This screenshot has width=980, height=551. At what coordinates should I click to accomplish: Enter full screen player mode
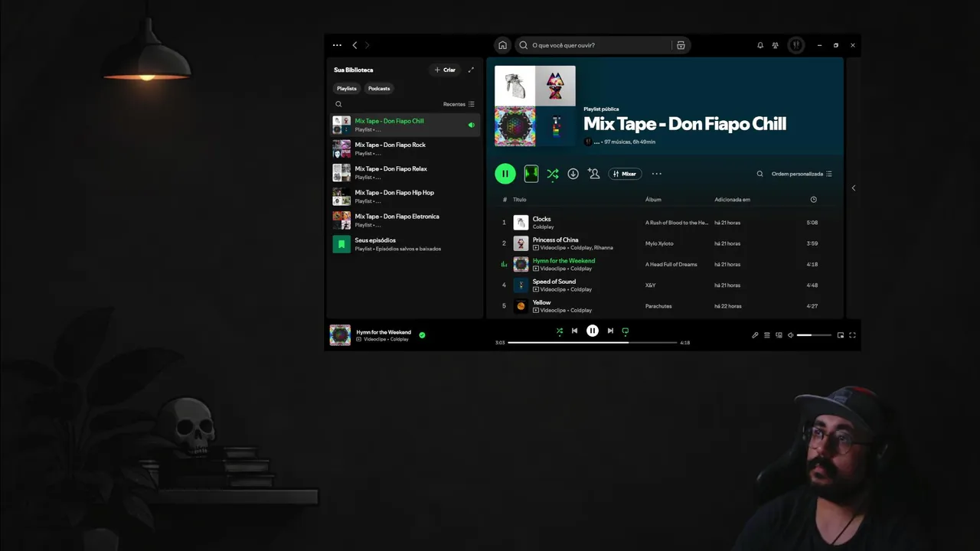tap(852, 335)
